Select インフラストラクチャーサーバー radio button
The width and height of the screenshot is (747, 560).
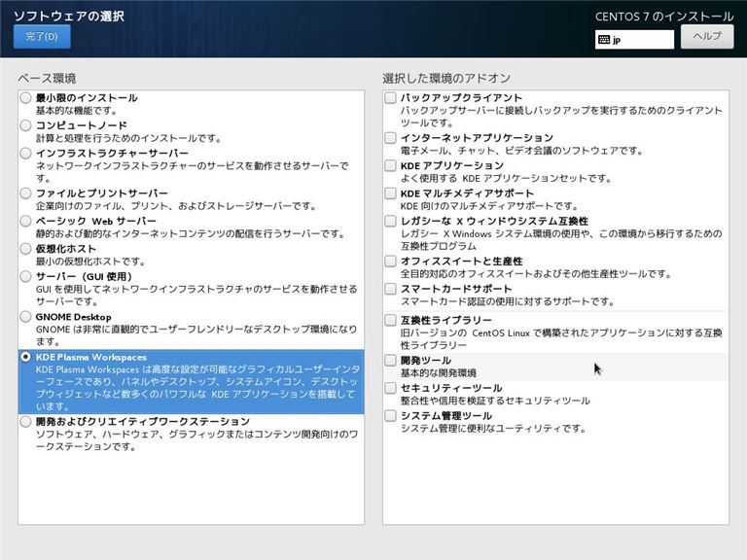(x=25, y=154)
